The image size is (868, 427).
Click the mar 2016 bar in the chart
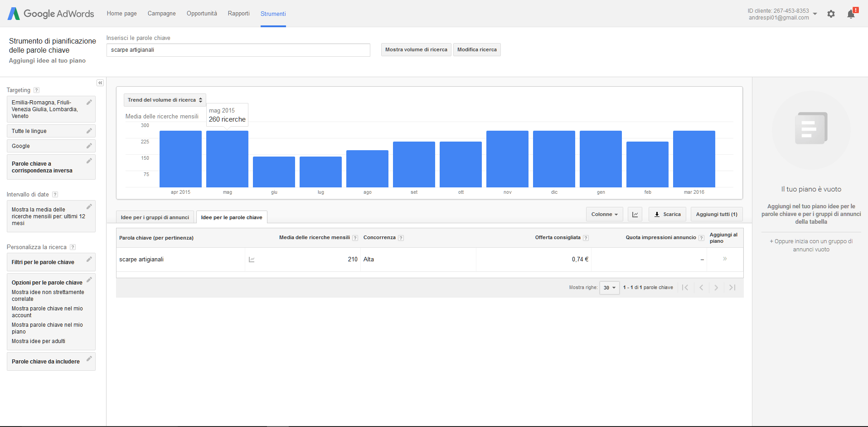pos(694,159)
